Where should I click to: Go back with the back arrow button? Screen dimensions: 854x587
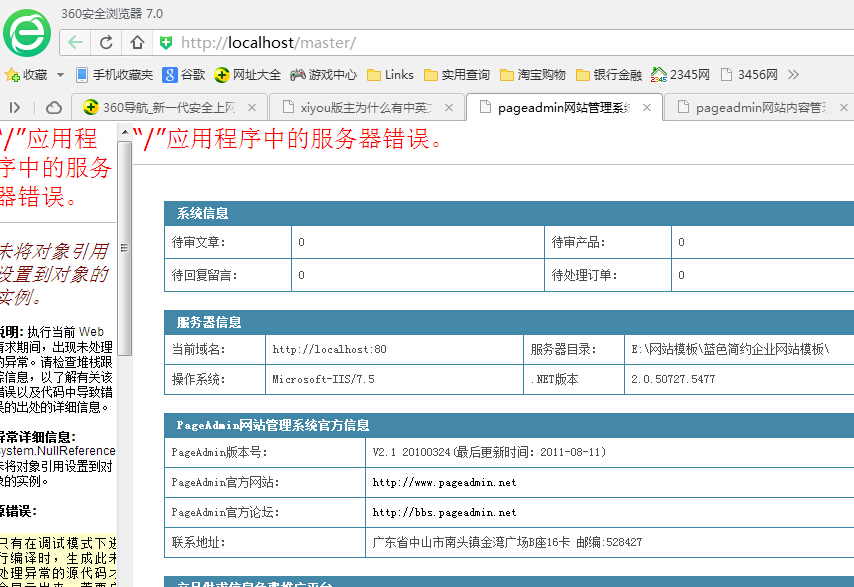pos(75,43)
